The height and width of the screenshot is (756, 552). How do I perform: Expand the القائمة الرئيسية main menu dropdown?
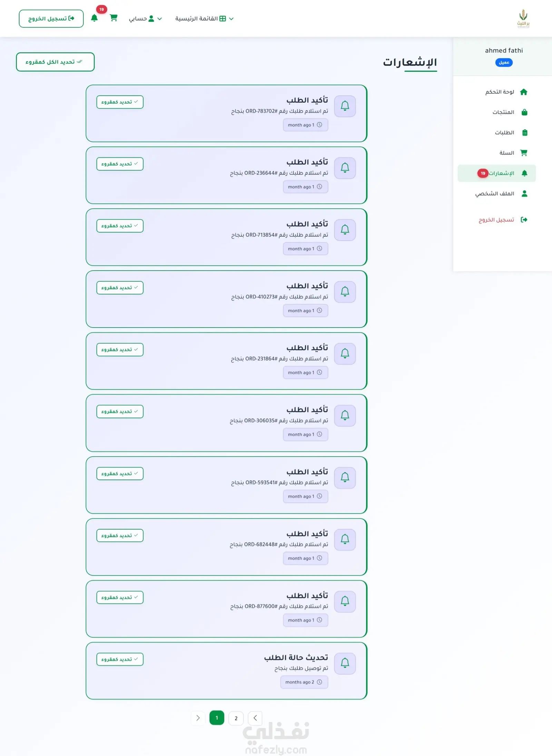pos(204,19)
